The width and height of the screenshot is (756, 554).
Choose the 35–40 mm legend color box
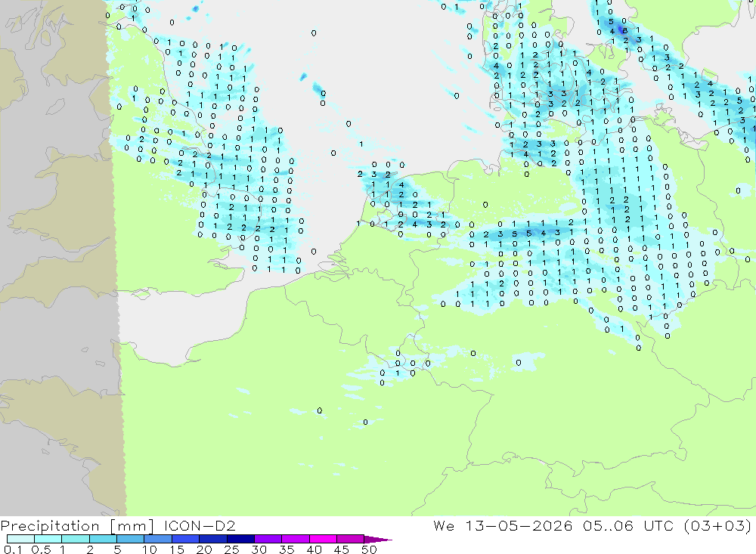[295, 539]
